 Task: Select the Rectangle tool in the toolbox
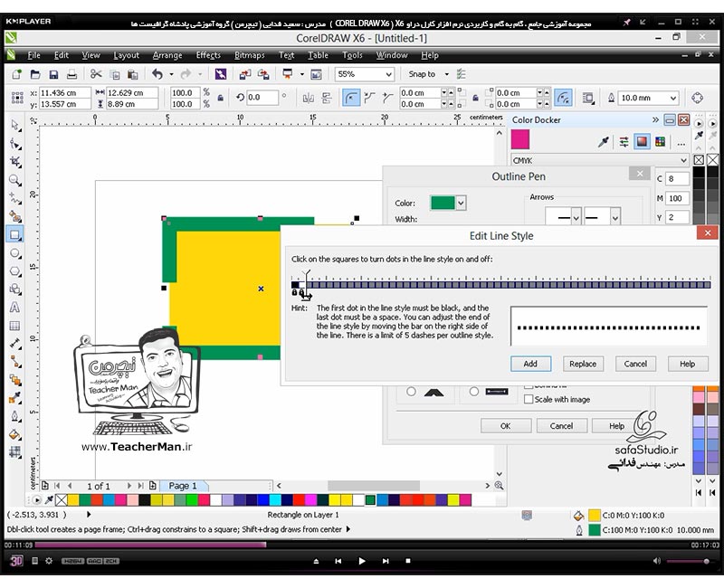[x=15, y=234]
